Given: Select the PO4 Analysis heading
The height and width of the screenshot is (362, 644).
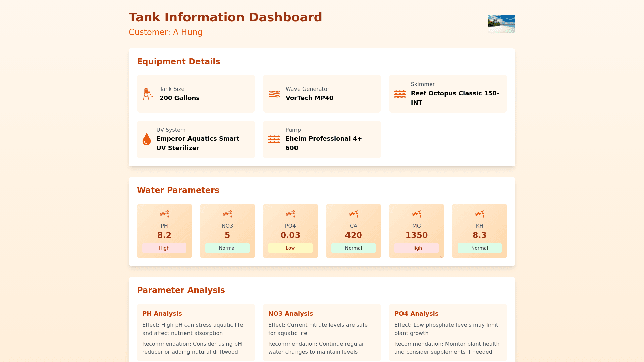Looking at the screenshot, I should coord(416,314).
